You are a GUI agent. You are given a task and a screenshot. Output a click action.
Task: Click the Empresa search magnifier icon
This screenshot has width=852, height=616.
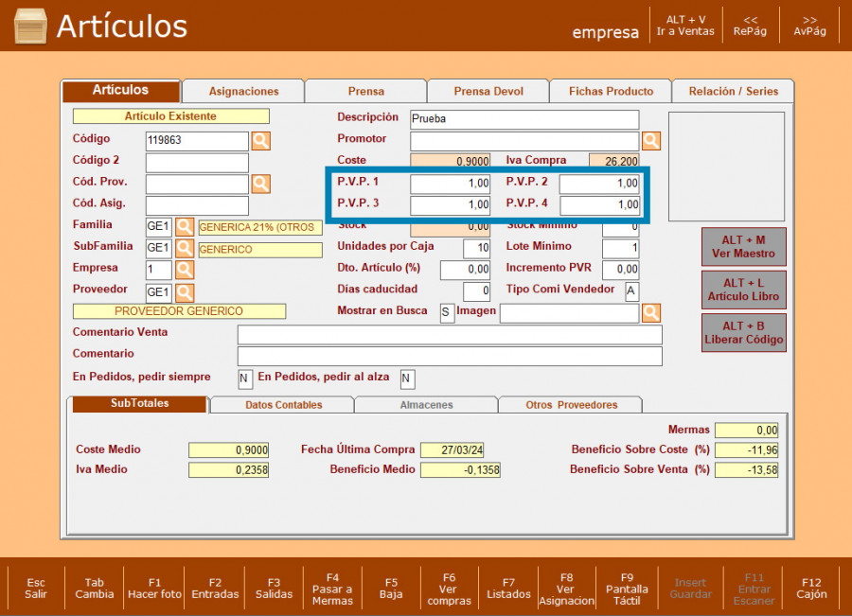tap(185, 271)
